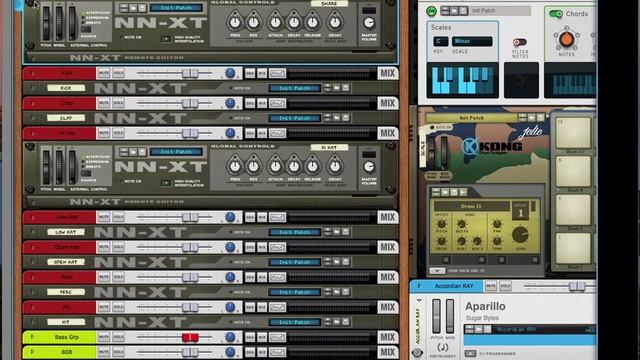Expand the 808 mix channel
Image resolution: width=640 pixels, height=360 pixels.
(x=33, y=352)
